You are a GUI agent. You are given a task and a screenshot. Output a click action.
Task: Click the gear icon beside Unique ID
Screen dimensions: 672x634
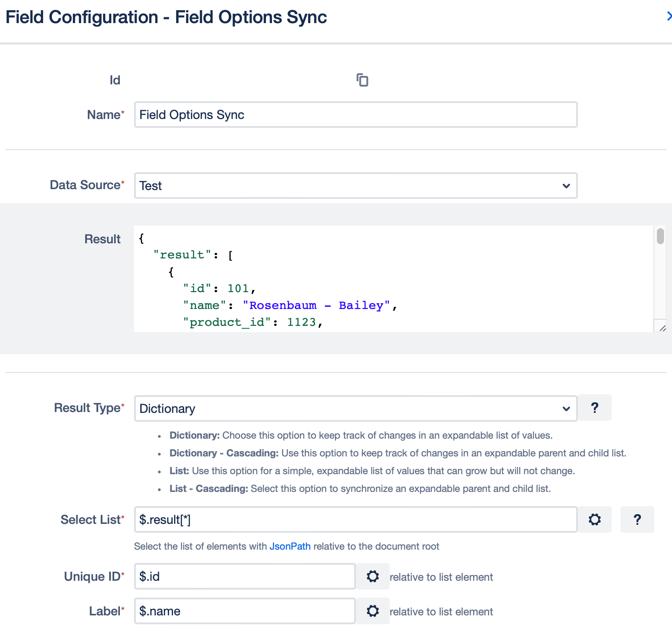(373, 576)
